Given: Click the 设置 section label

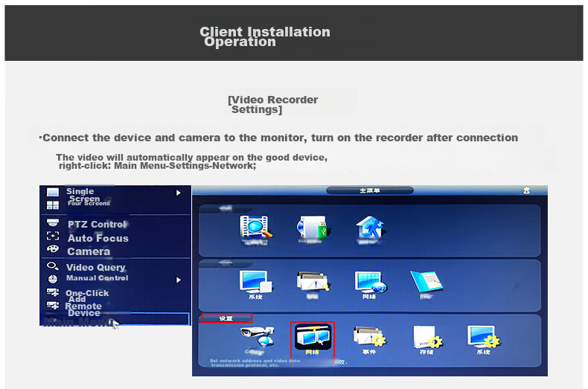Looking at the screenshot, I should click(x=226, y=318).
